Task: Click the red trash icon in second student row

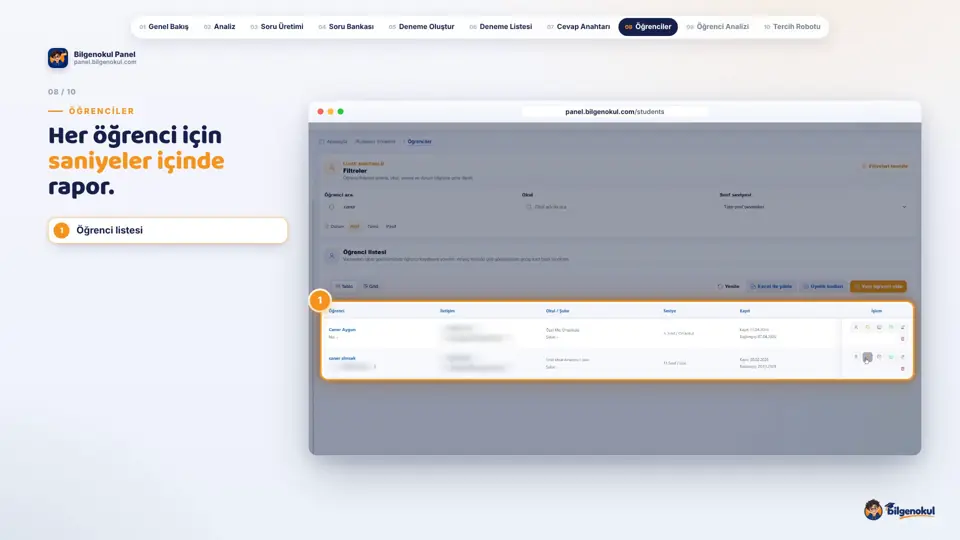Action: pos(902,369)
